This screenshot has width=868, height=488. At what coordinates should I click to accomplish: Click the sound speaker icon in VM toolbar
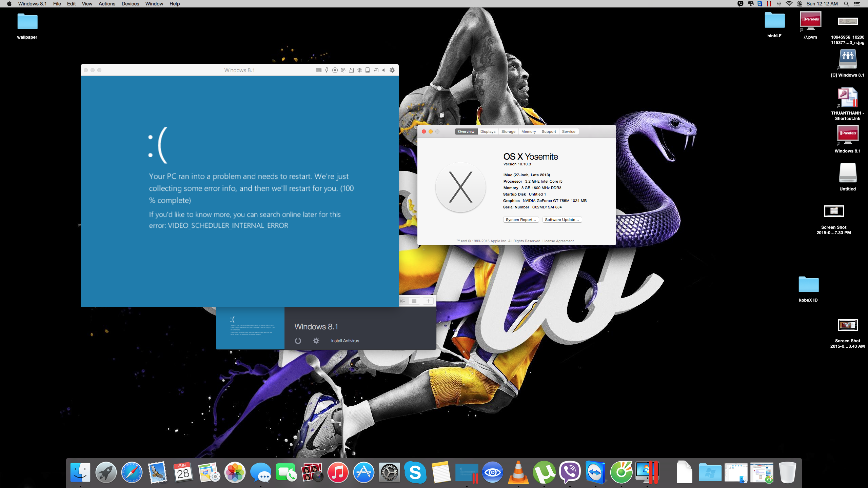[359, 70]
